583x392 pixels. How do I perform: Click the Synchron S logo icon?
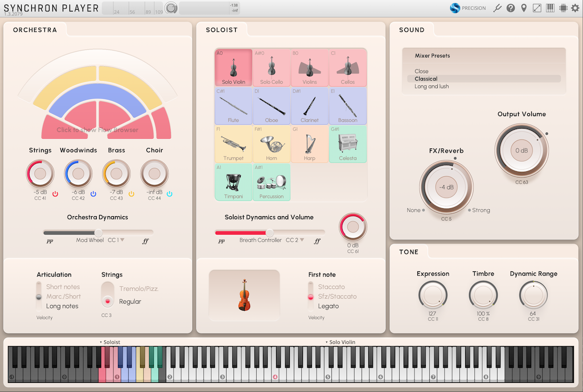pyautogui.click(x=455, y=8)
